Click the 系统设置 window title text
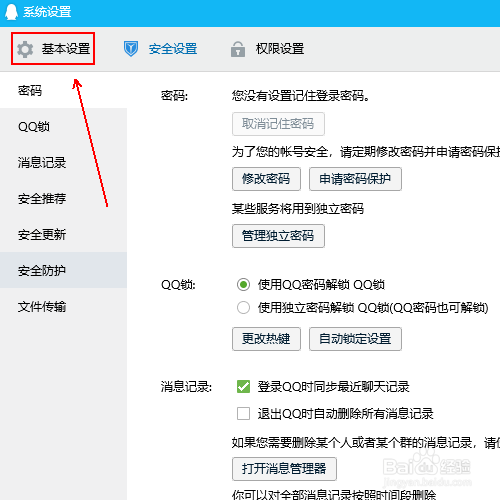 tap(47, 12)
